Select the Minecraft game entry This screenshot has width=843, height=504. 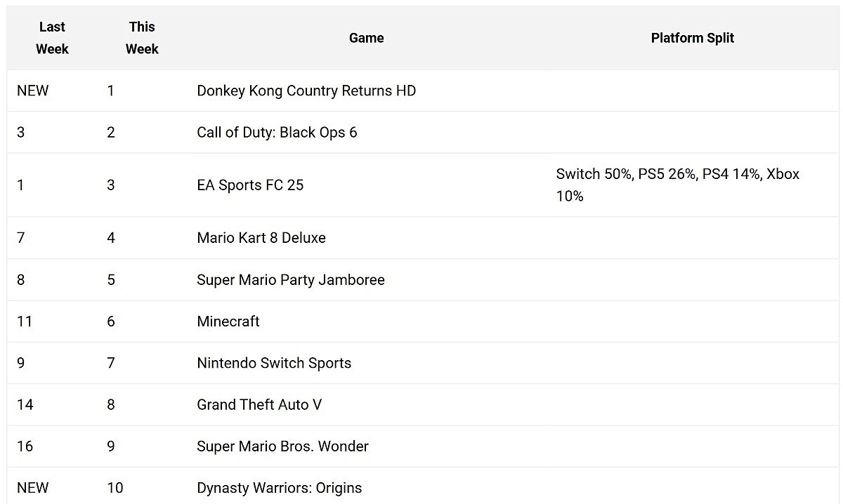pyautogui.click(x=228, y=321)
